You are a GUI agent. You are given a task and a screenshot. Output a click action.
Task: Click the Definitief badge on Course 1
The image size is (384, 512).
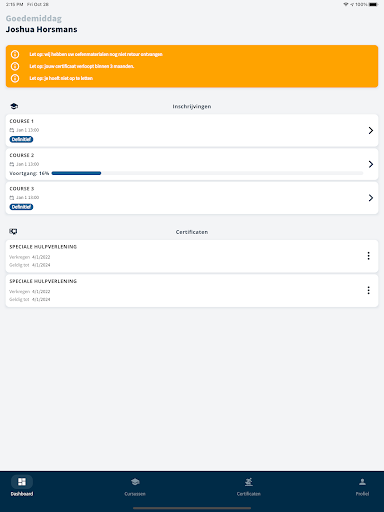(21, 139)
